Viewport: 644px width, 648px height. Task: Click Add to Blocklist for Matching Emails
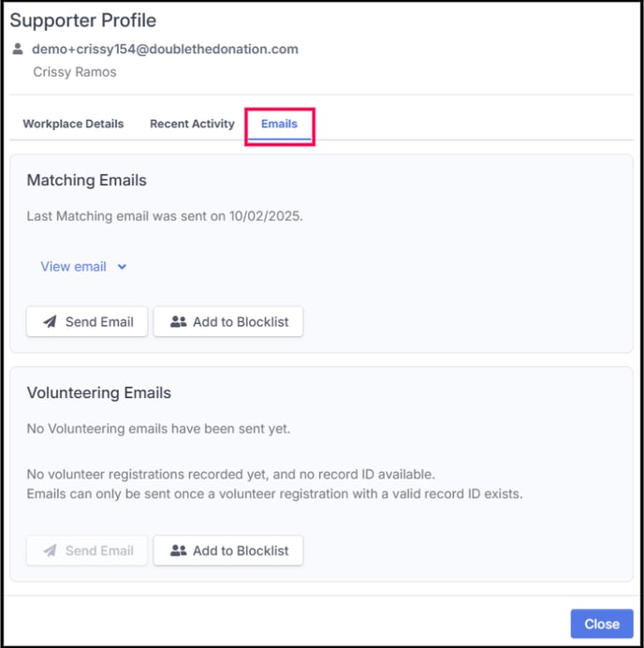pos(228,322)
